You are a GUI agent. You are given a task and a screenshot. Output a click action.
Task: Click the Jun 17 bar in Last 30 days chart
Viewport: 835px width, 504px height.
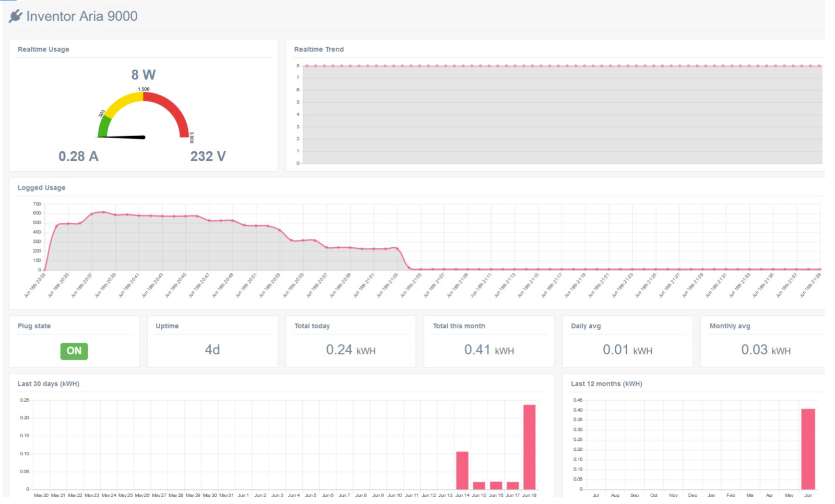(x=513, y=486)
